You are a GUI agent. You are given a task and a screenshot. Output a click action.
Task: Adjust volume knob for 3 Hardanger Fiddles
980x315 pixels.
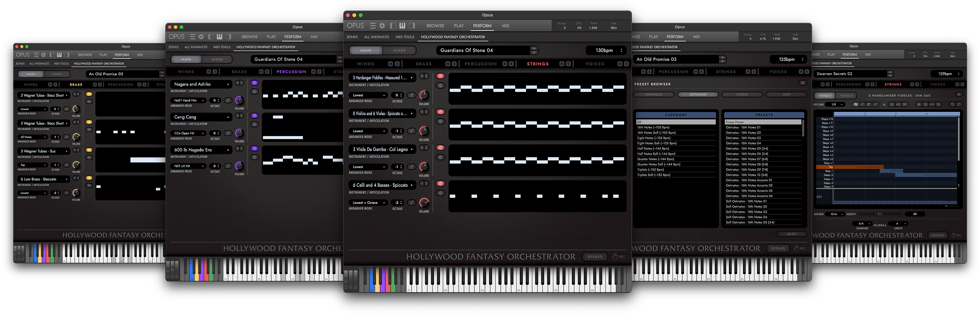click(424, 95)
